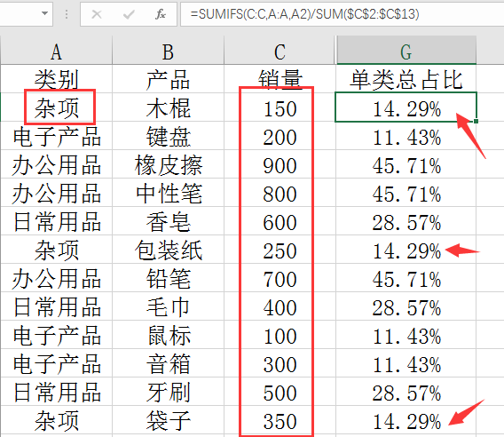This screenshot has height=437, width=504.
Task: Select the 单类总占比 header cell
Action: (406, 79)
